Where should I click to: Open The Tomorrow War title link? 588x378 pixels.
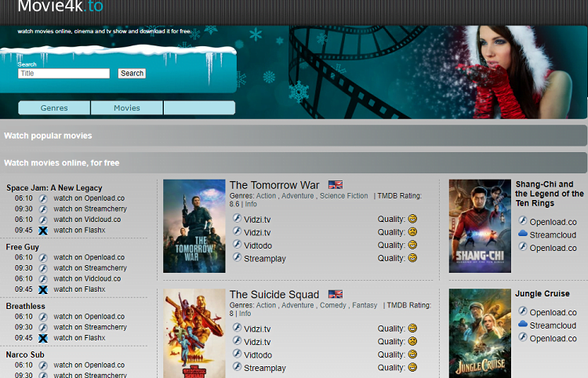274,185
